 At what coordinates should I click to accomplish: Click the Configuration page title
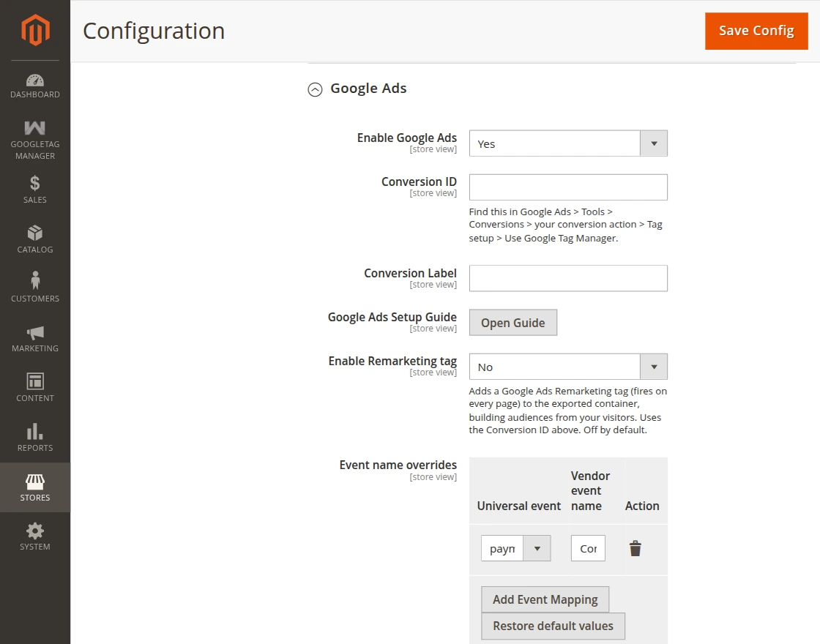coord(154,31)
